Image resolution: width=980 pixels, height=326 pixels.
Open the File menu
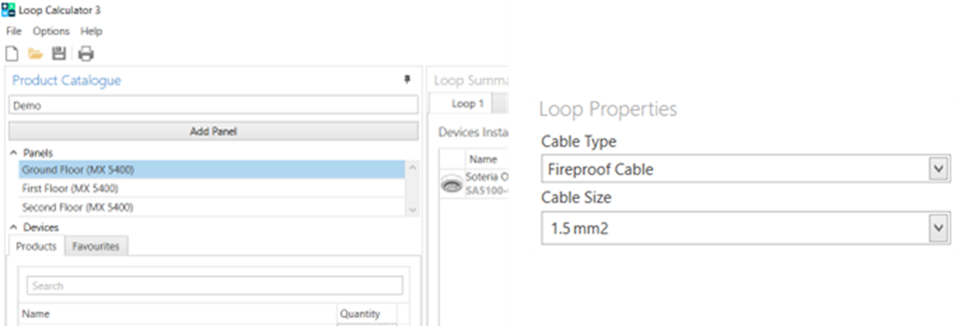point(13,32)
